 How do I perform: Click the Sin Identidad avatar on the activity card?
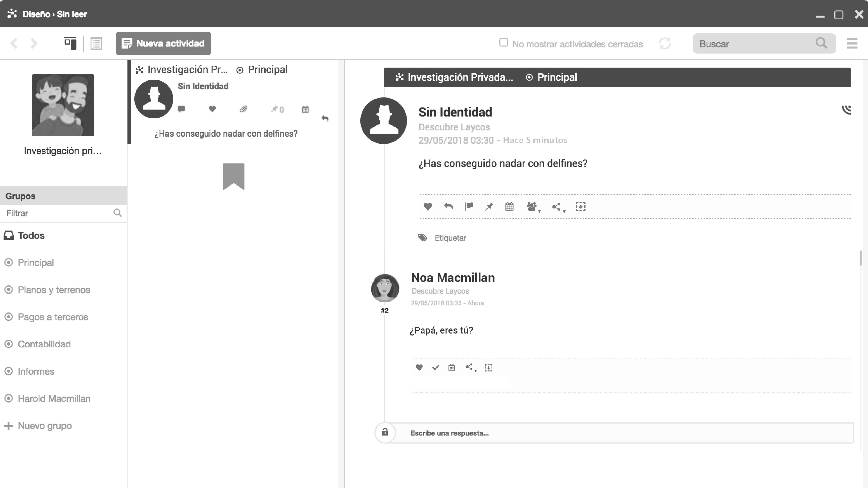pyautogui.click(x=154, y=99)
